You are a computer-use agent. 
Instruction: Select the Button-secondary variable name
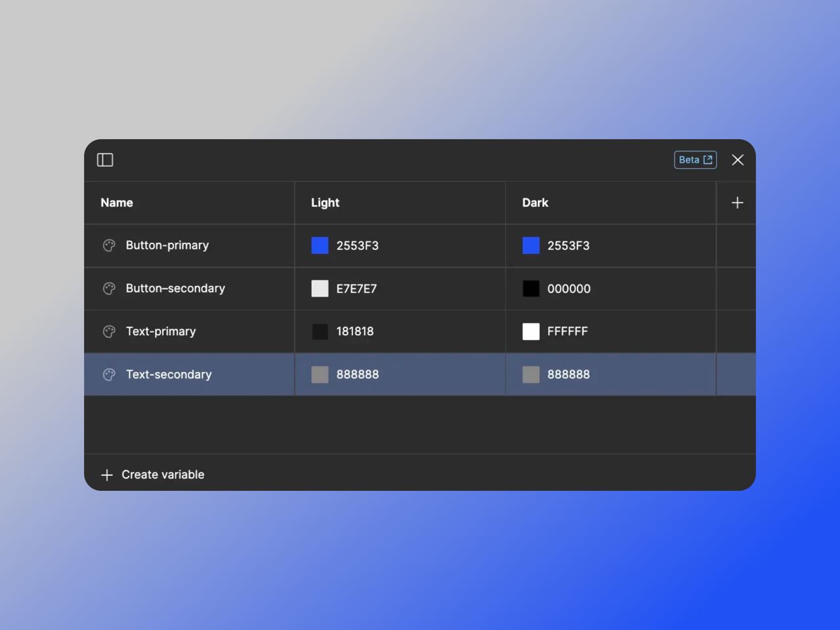175,289
